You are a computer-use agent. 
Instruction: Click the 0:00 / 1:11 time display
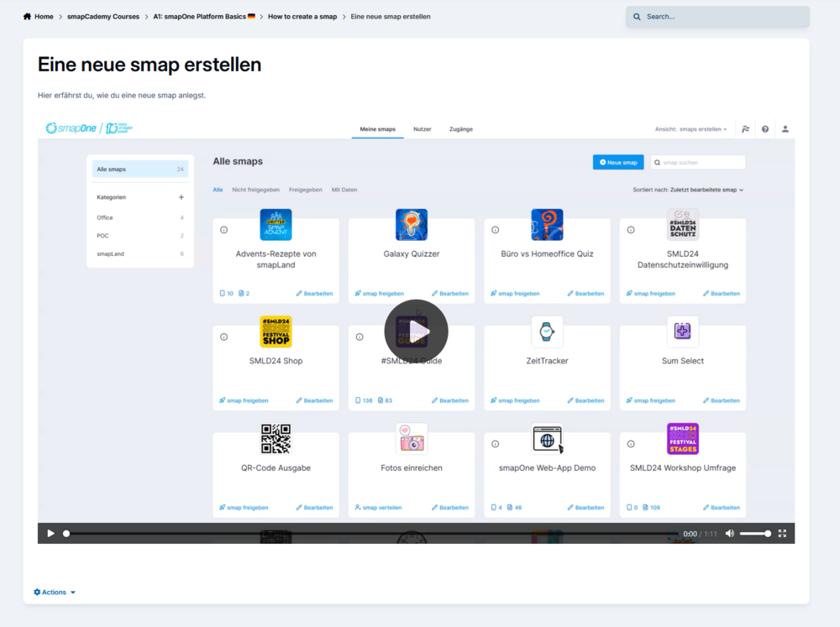(x=700, y=534)
